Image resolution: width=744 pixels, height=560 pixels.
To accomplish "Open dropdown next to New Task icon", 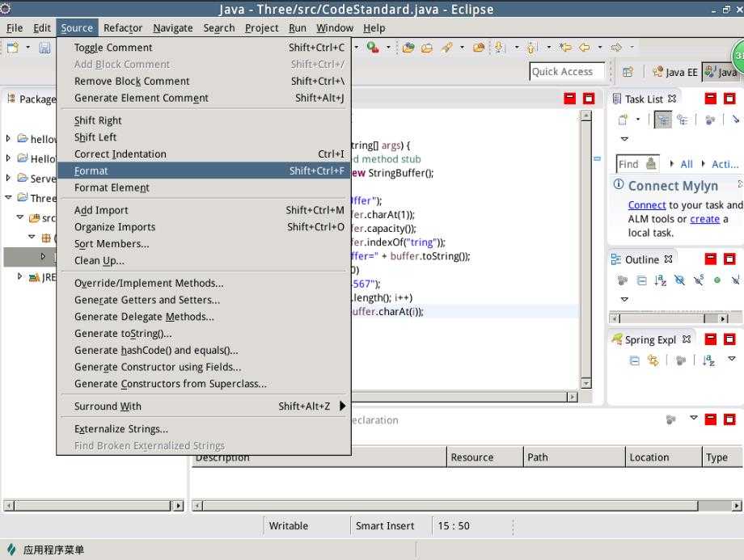I will pos(638,120).
